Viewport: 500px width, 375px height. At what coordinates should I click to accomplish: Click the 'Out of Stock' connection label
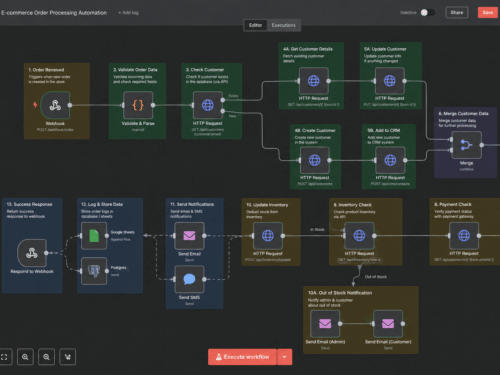[x=376, y=277]
